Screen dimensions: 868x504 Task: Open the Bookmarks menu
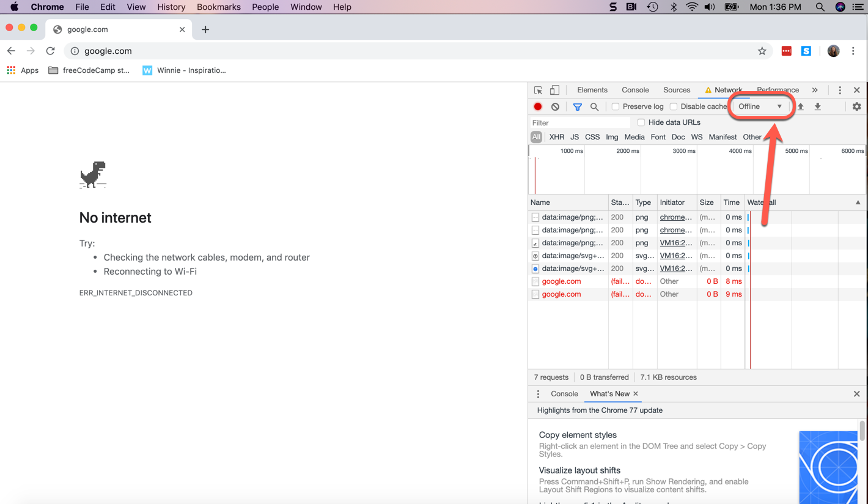coord(219,7)
